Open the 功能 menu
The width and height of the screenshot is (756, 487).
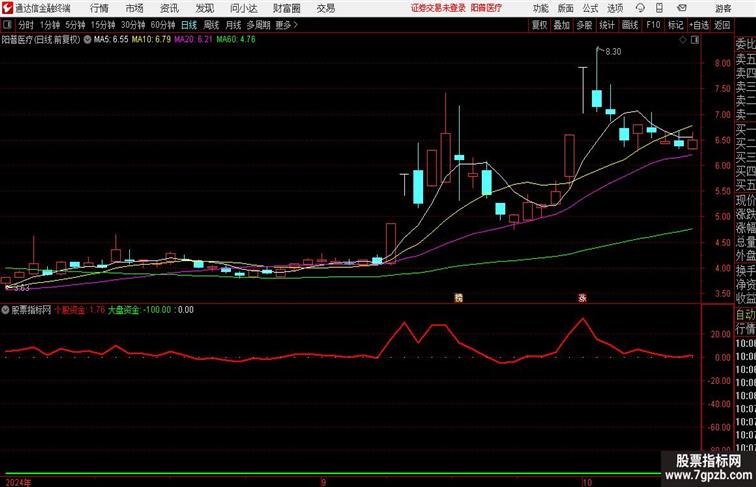click(540, 8)
